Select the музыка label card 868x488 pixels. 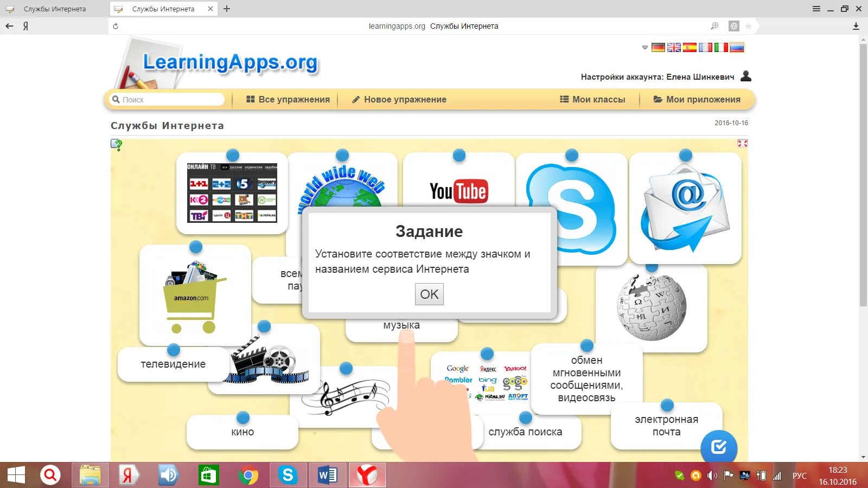401,327
